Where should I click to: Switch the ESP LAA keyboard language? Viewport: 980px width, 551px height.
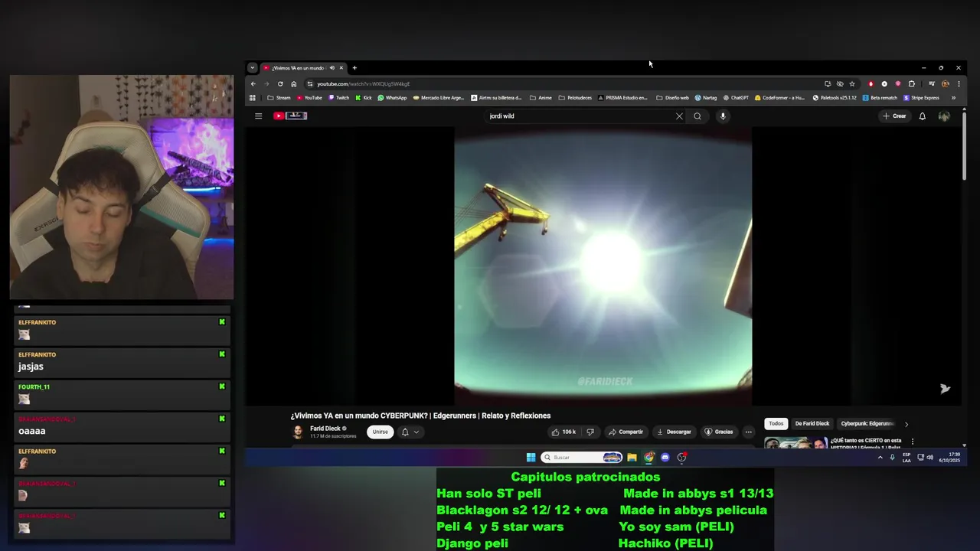click(x=906, y=458)
